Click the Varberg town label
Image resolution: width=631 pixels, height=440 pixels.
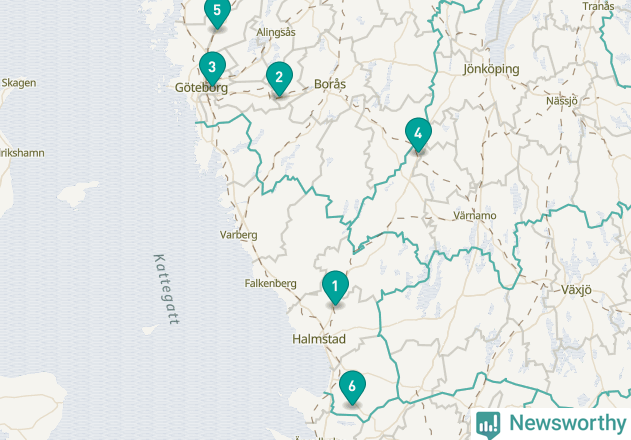(239, 235)
